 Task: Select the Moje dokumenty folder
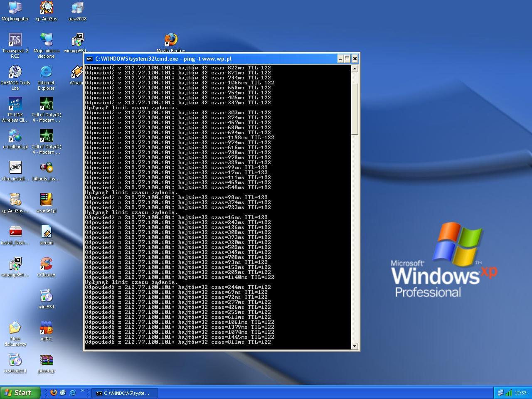(x=15, y=334)
